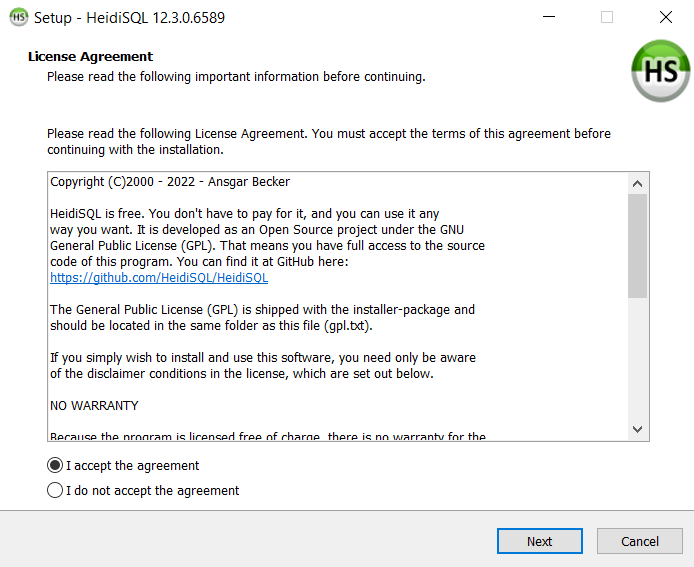Click the License Agreement heading
The image size is (694, 567).
pyautogui.click(x=90, y=57)
